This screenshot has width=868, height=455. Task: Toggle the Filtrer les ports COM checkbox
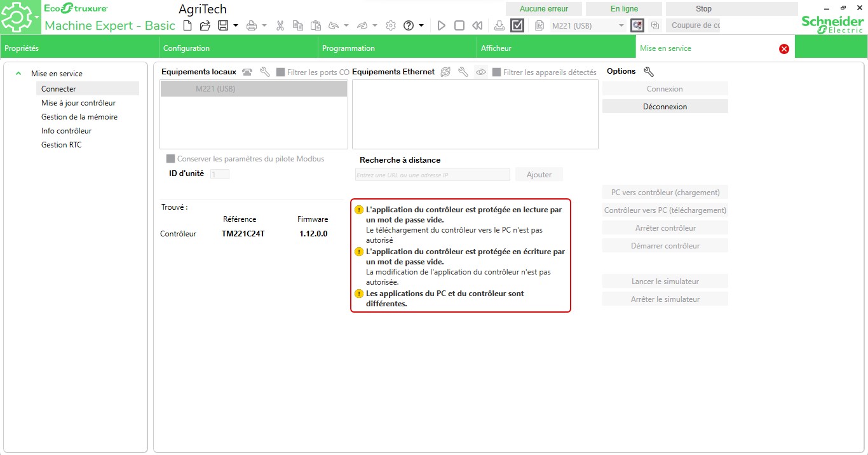pyautogui.click(x=280, y=72)
